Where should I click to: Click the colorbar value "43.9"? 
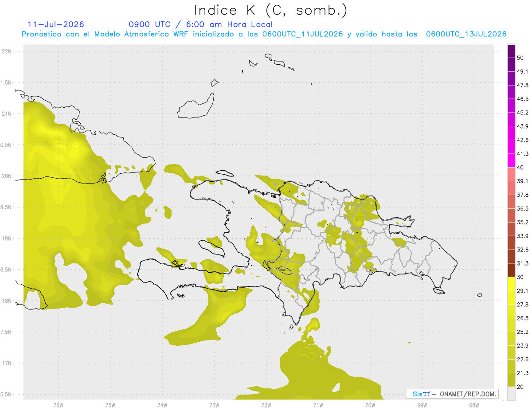pyautogui.click(x=523, y=126)
